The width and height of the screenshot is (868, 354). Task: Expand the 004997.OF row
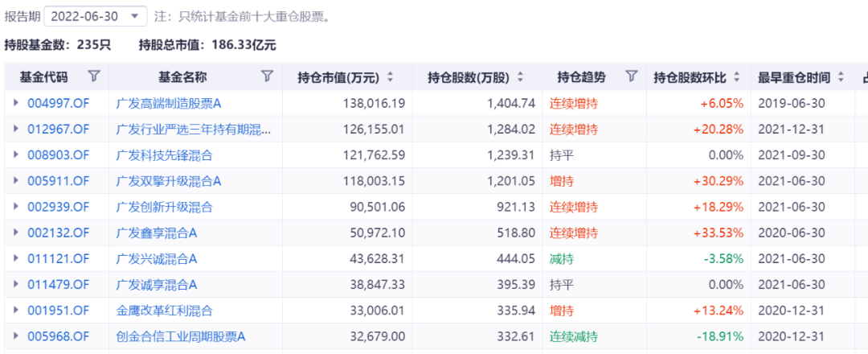(16, 103)
